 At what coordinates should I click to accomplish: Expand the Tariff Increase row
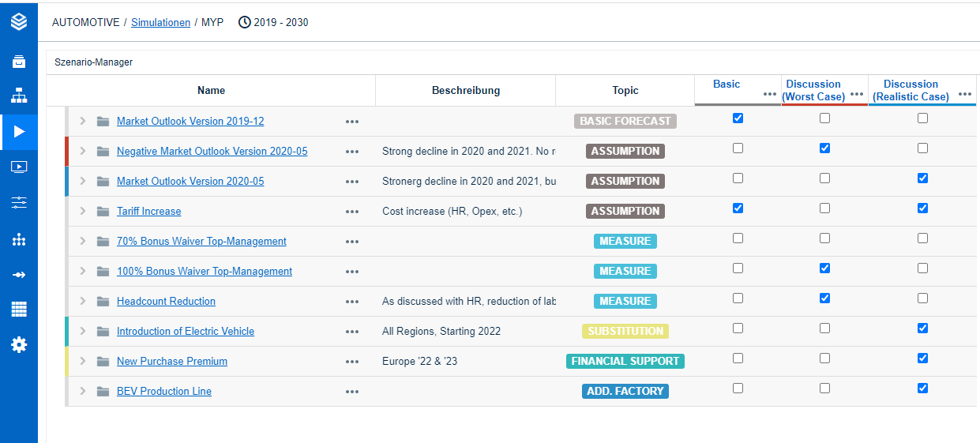coord(83,211)
